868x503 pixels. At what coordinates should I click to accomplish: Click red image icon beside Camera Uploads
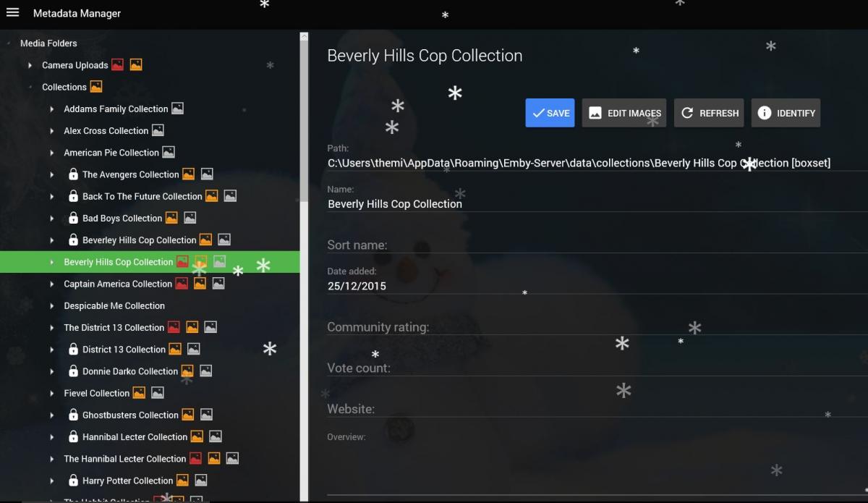(117, 65)
